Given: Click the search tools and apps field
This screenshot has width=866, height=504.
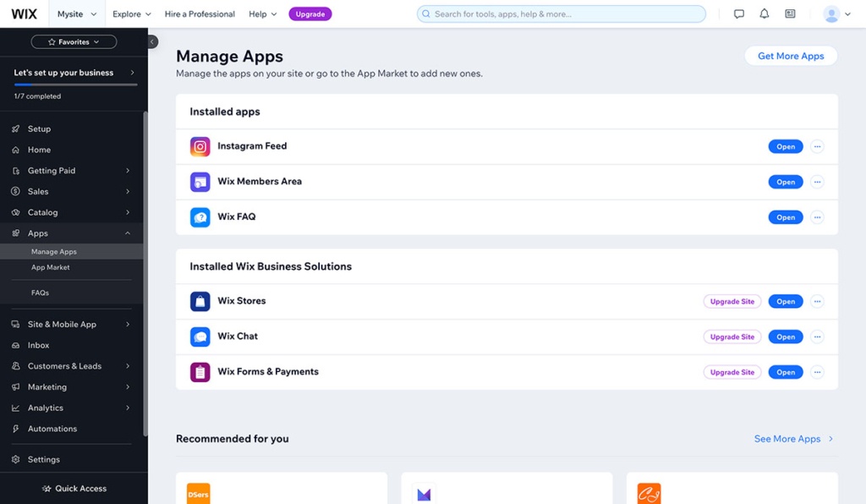Looking at the screenshot, I should pos(561,14).
